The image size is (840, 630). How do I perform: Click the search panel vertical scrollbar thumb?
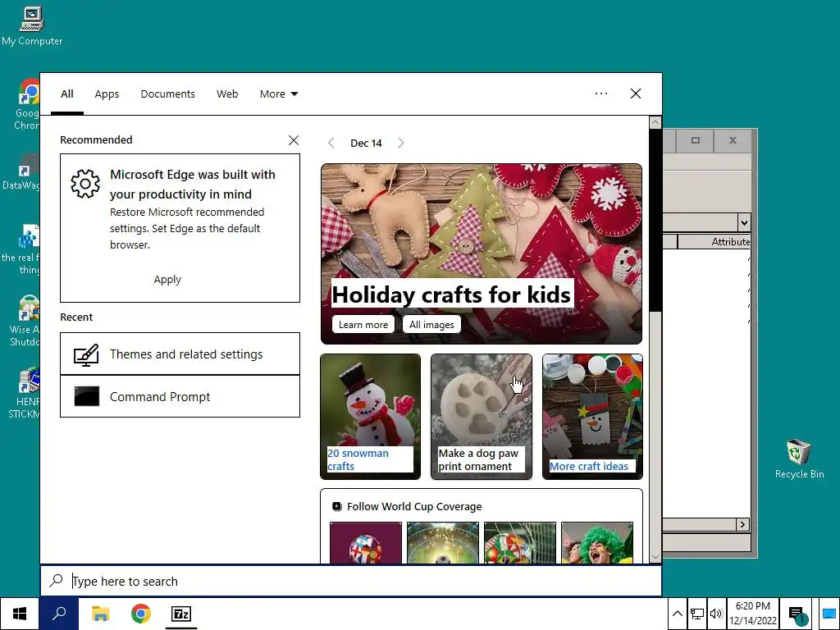(655, 220)
